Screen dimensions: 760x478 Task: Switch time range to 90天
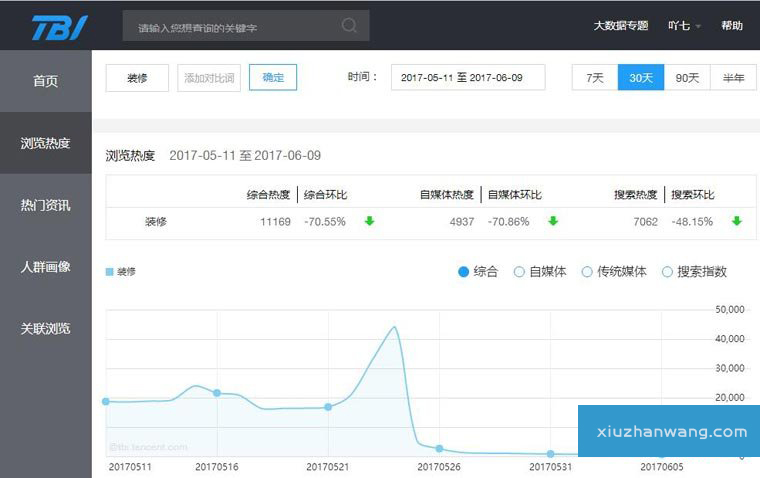687,77
